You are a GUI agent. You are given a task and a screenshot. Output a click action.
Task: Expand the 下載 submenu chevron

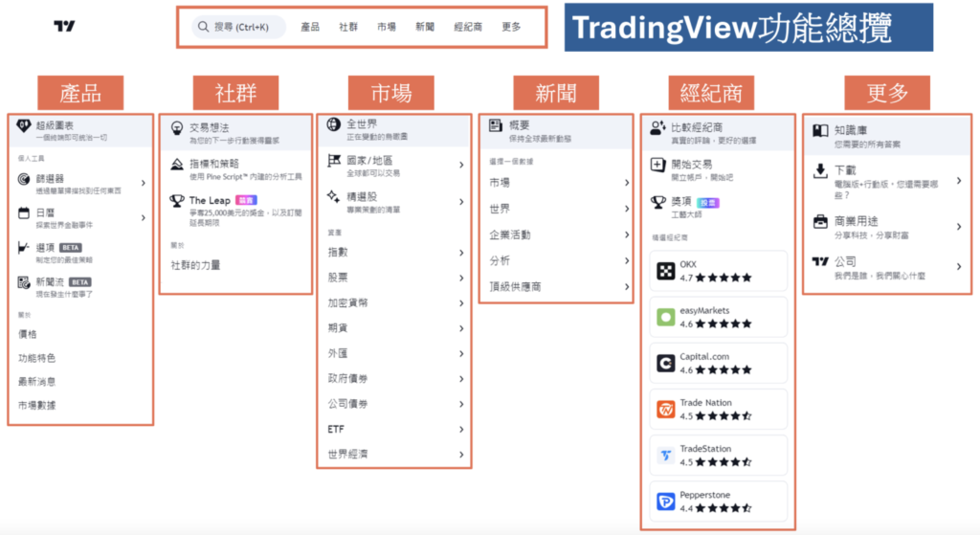[959, 181]
